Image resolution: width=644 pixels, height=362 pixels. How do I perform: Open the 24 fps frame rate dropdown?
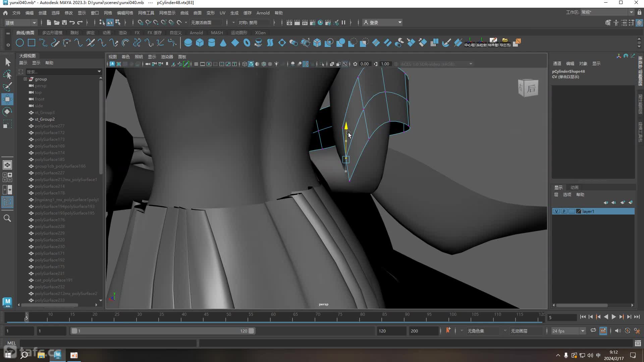click(x=568, y=331)
